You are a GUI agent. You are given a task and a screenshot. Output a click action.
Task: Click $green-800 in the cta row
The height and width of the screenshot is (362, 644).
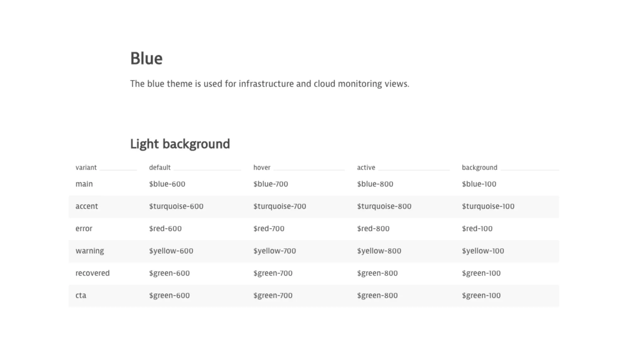377,295
